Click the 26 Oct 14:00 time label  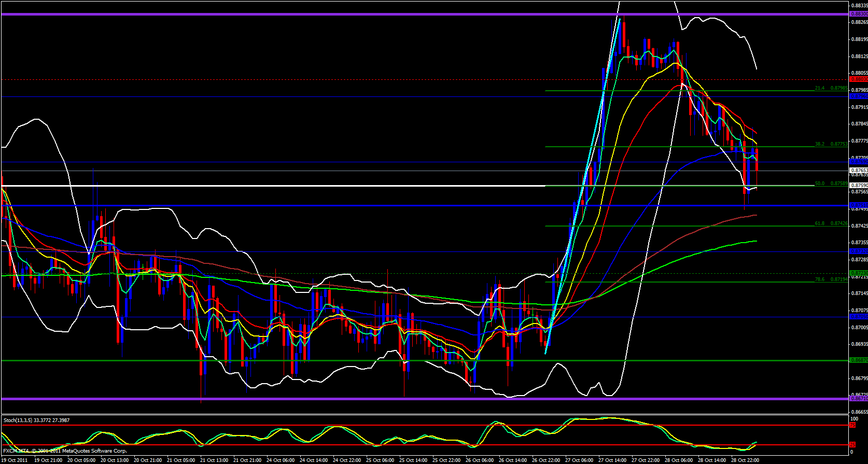coord(513,460)
